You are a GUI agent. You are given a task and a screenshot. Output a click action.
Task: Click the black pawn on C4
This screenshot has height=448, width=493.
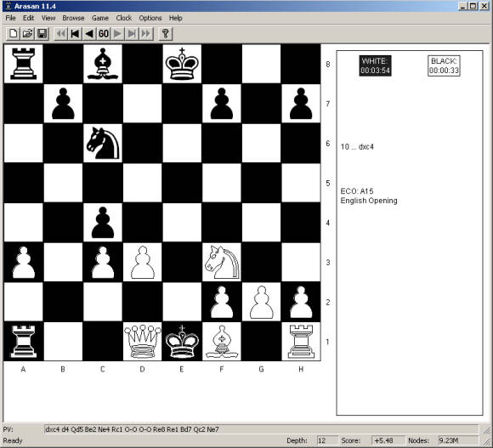pyautogui.click(x=103, y=223)
